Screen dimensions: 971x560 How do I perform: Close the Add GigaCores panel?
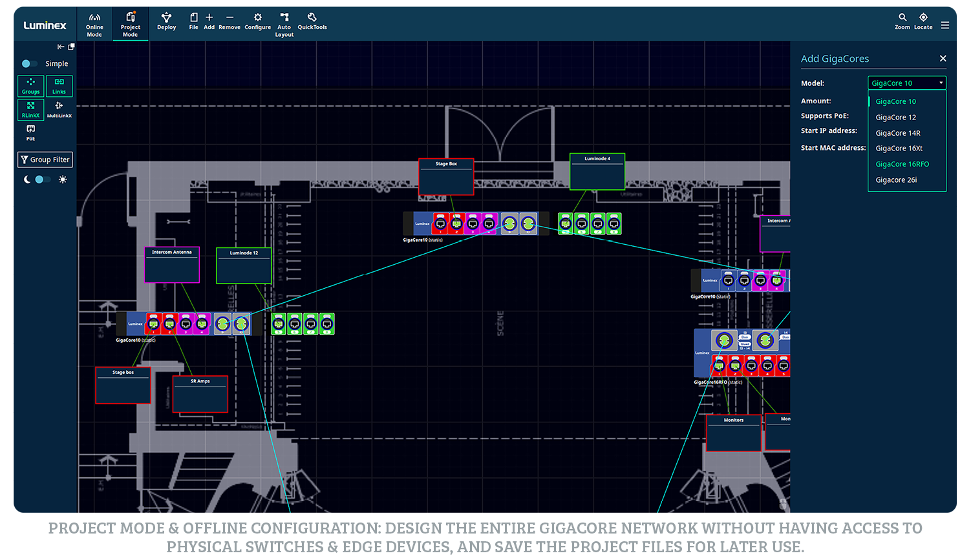[x=943, y=59]
